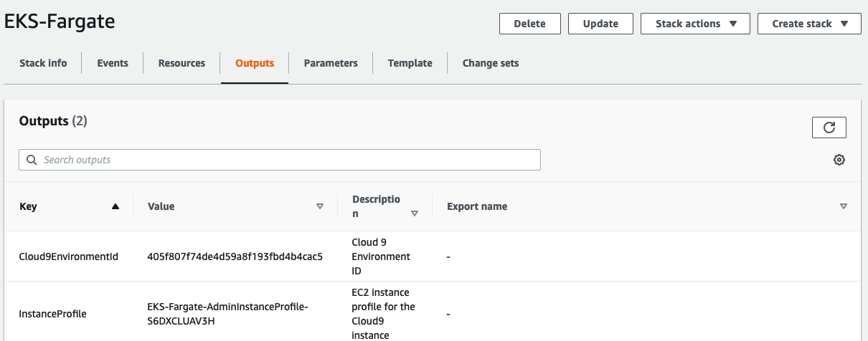Sort outputs by Value column arrow
Image resolution: width=868 pixels, height=341 pixels.
pos(320,206)
